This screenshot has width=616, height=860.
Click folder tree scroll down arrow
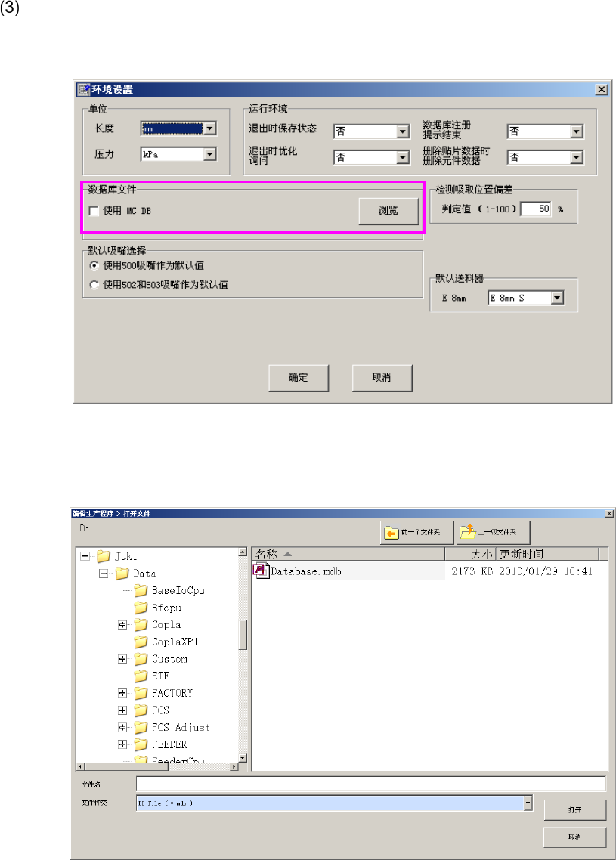(x=243, y=758)
